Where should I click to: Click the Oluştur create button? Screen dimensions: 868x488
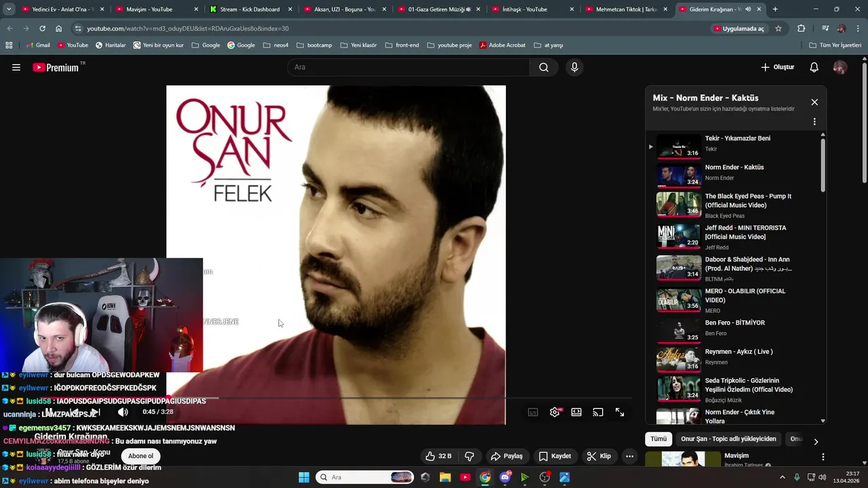[x=777, y=67]
